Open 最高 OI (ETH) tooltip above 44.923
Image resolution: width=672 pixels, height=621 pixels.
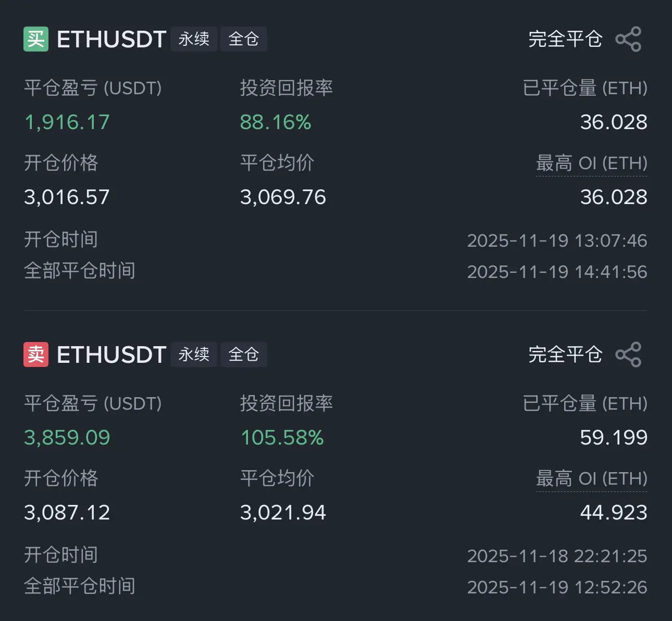(591, 479)
